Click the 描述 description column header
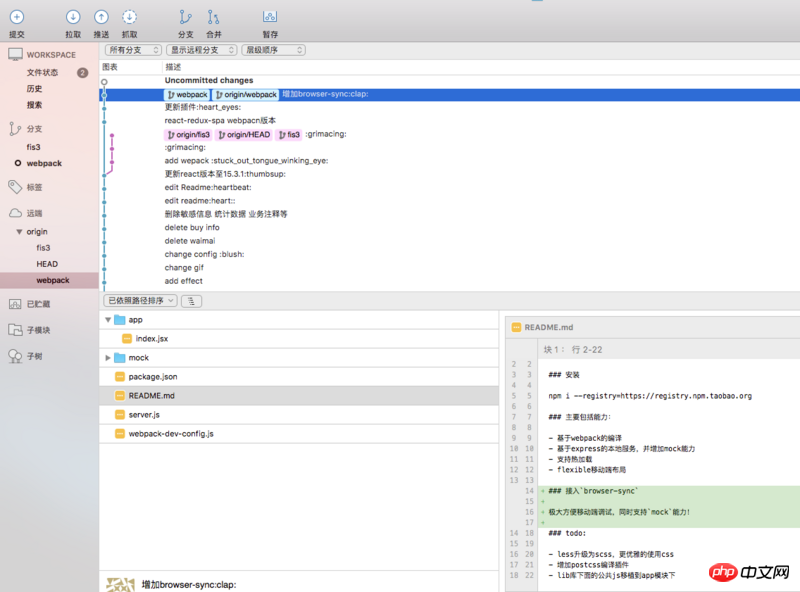 pos(173,67)
